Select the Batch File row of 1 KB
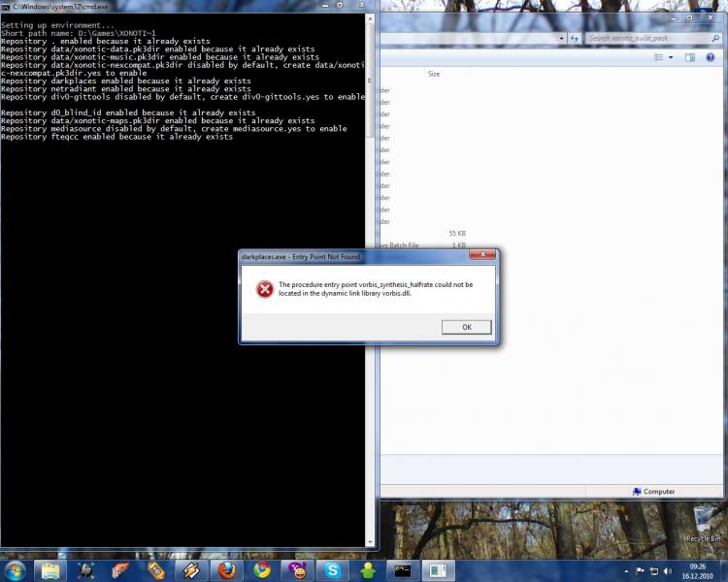 click(423, 245)
